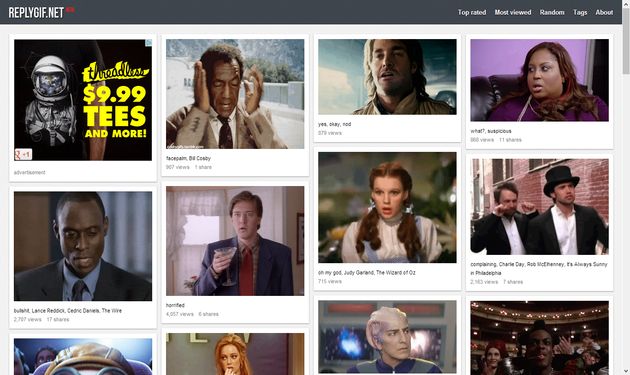The width and height of the screenshot is (630, 375).
Task: Click the 'complaining, Charlie Day, Rob McElhenney' caption
Action: click(x=538, y=268)
